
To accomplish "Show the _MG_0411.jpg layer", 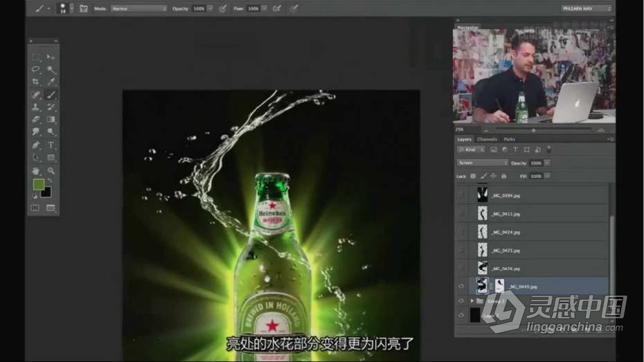I will tap(461, 213).
